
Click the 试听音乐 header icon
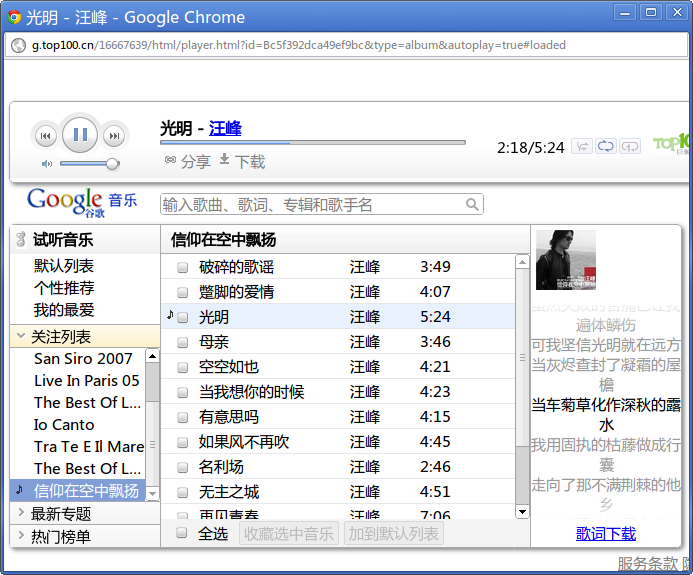coord(20,240)
